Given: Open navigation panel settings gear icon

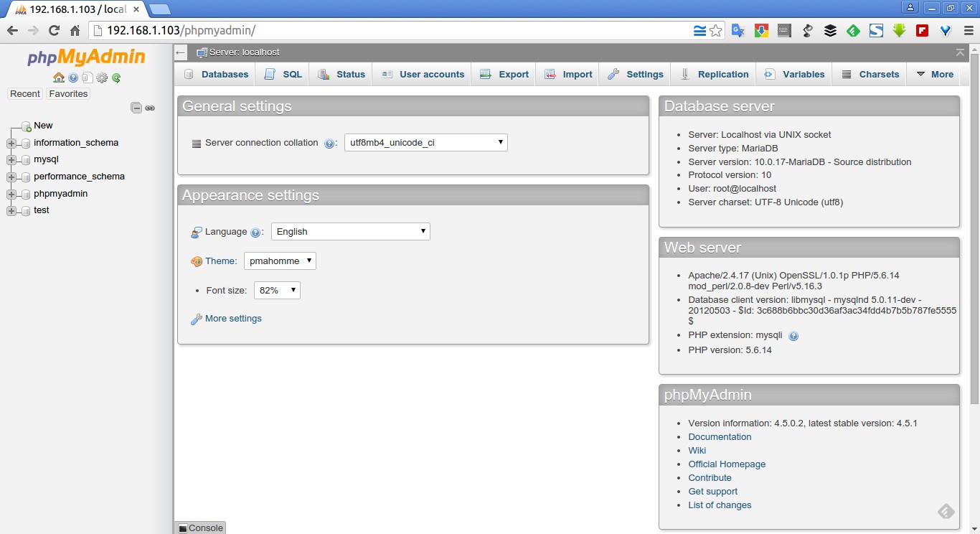Looking at the screenshot, I should [x=102, y=78].
